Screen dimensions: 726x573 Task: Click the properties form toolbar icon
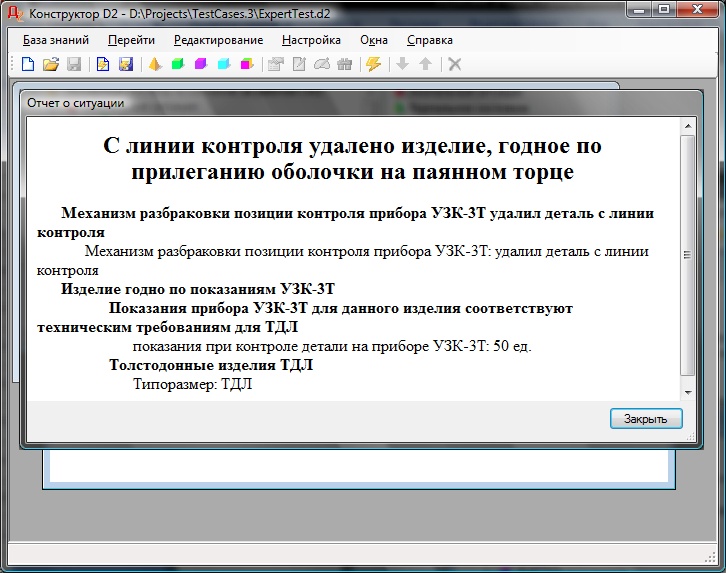pos(276,64)
